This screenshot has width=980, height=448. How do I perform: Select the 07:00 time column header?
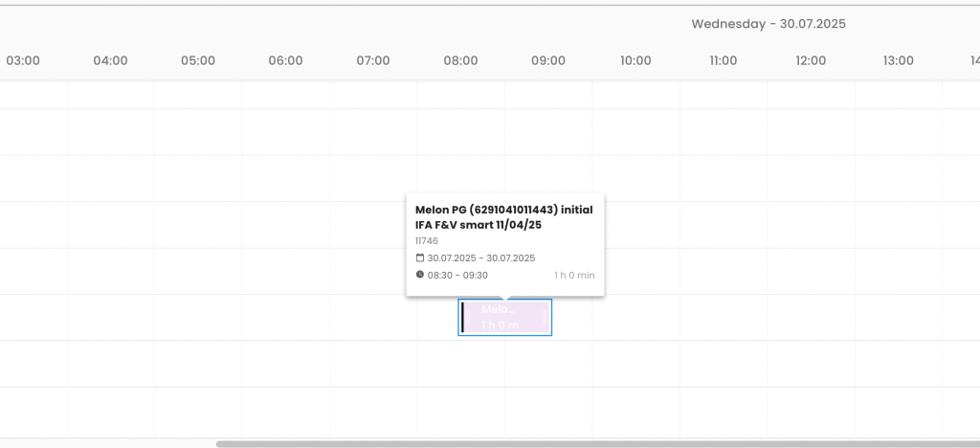pos(373,60)
